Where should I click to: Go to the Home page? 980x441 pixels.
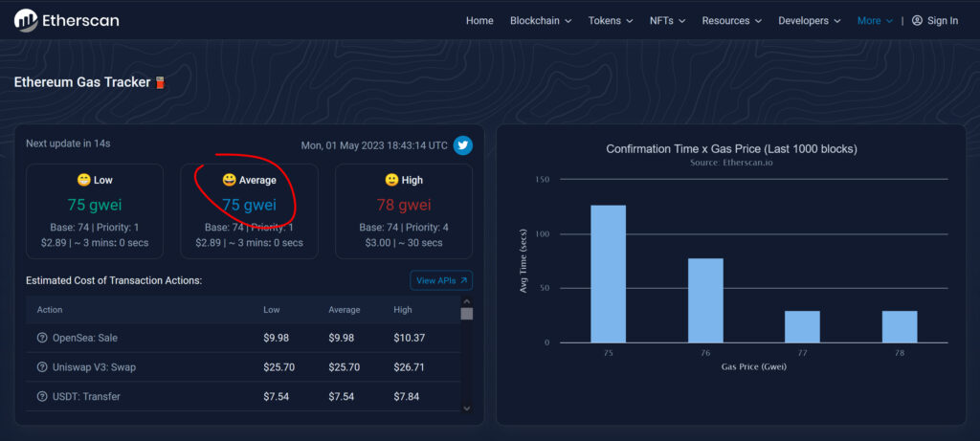479,21
